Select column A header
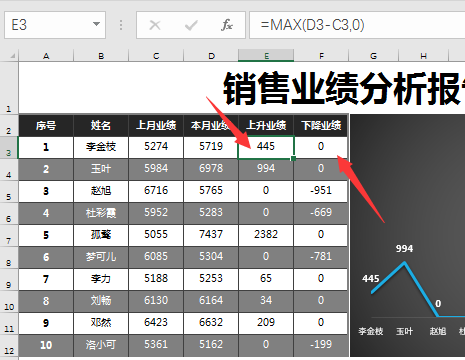This screenshot has width=465, height=360. pos(46,56)
